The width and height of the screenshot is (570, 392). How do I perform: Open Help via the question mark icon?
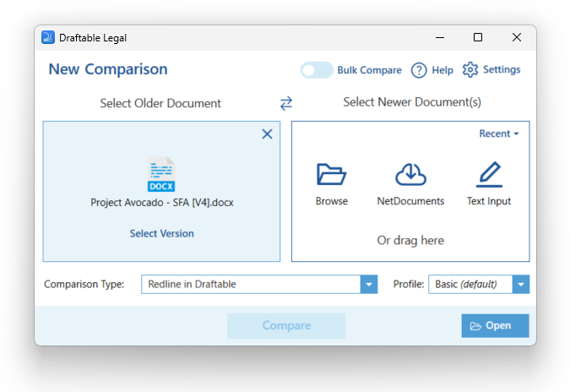pos(419,70)
